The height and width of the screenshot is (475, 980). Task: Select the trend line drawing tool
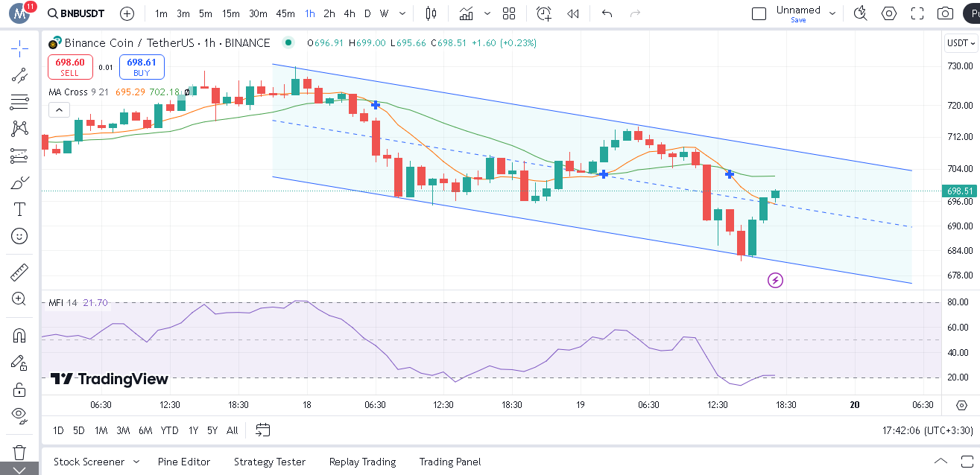click(x=19, y=75)
